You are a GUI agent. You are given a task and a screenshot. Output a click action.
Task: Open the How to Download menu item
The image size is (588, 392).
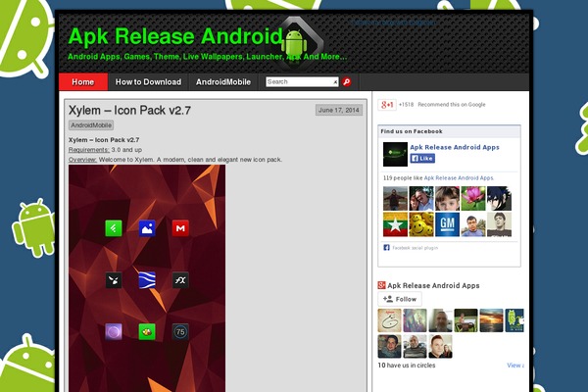tap(148, 82)
